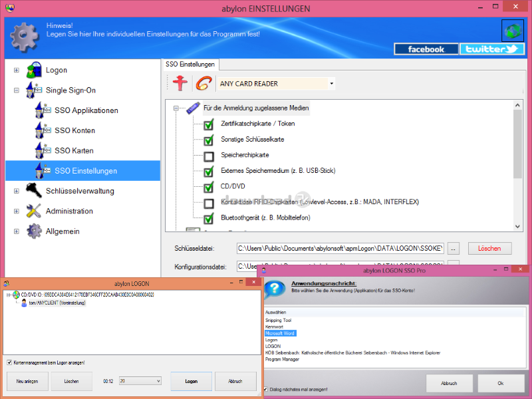Click Löschen next to the Schlüsseldatei field
The height and width of the screenshot is (399, 532).
tap(489, 248)
